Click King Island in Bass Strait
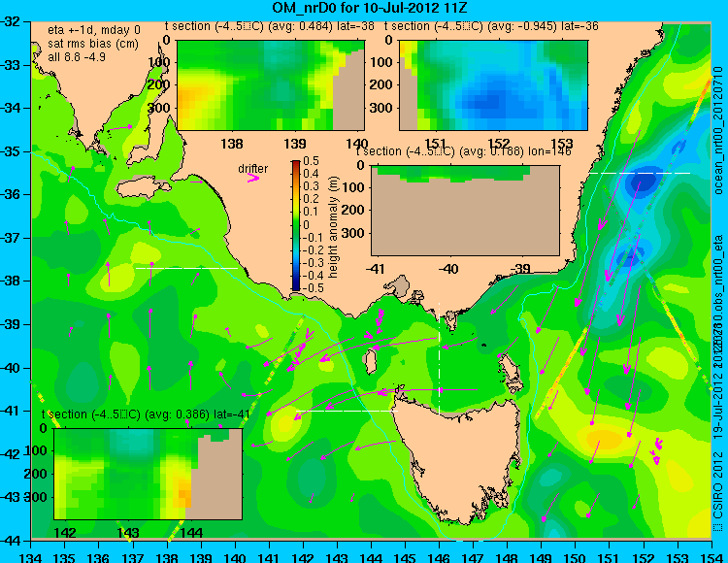Viewport: 728px width, 563px height. click(x=371, y=362)
